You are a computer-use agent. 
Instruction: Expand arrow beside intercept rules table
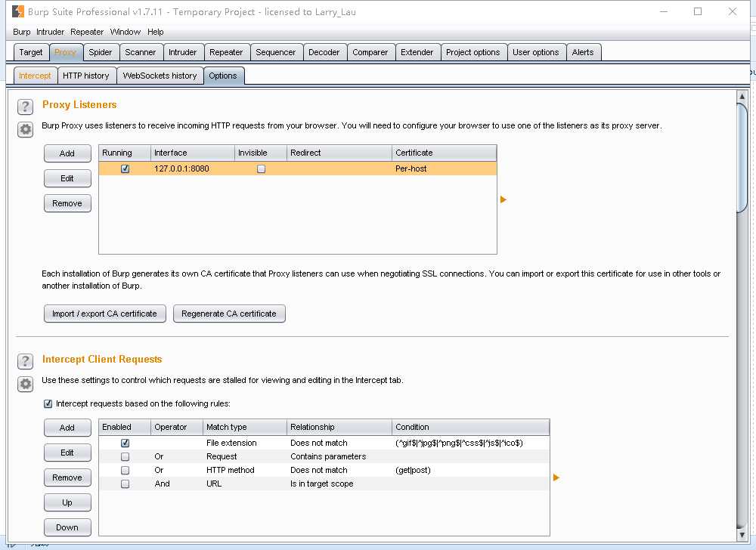(556, 477)
